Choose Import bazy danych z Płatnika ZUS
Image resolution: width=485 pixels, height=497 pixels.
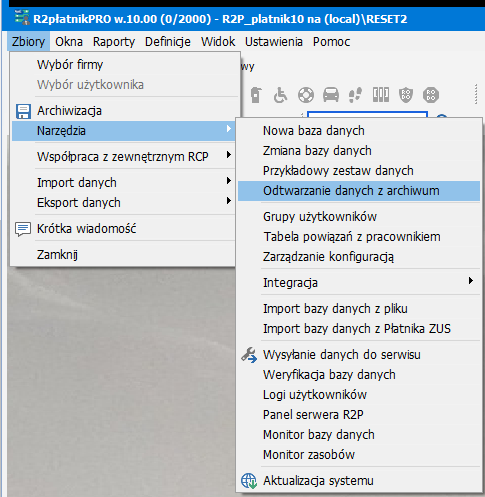(x=359, y=329)
